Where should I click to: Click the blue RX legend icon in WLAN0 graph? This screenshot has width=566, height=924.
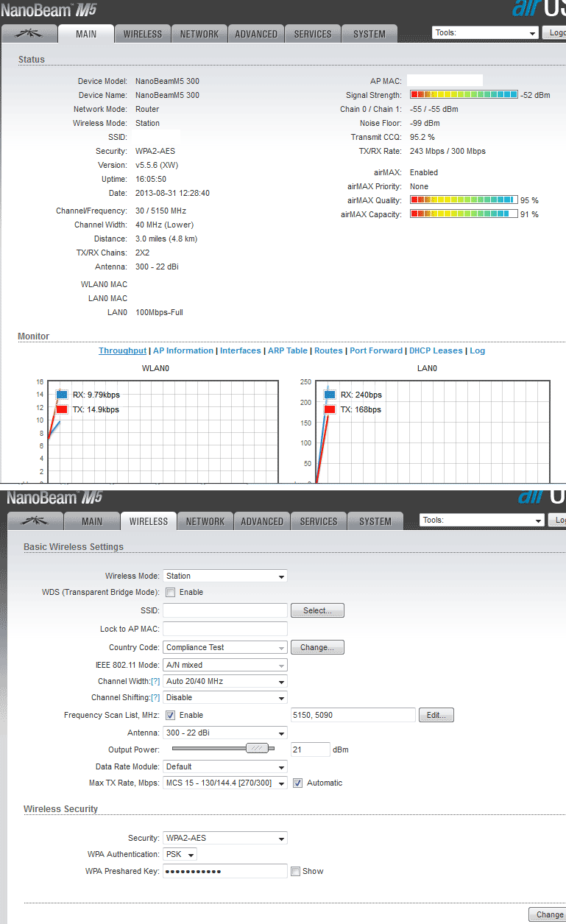(62, 395)
